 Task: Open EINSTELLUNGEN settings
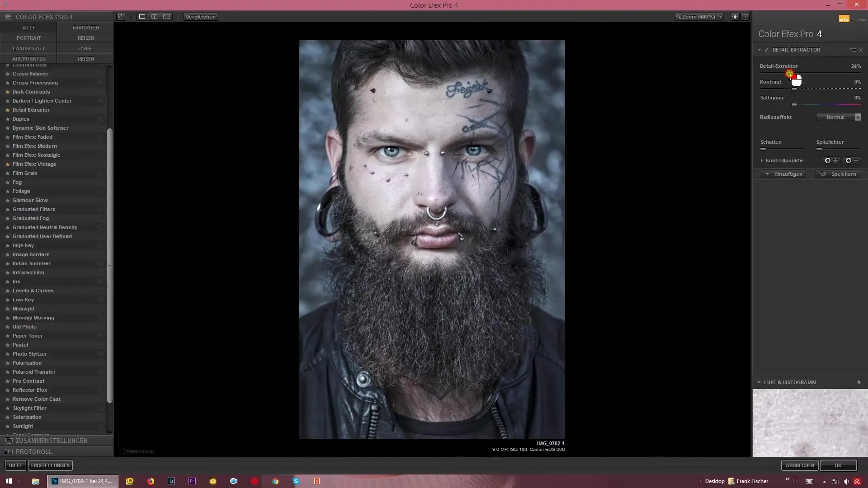coord(50,465)
